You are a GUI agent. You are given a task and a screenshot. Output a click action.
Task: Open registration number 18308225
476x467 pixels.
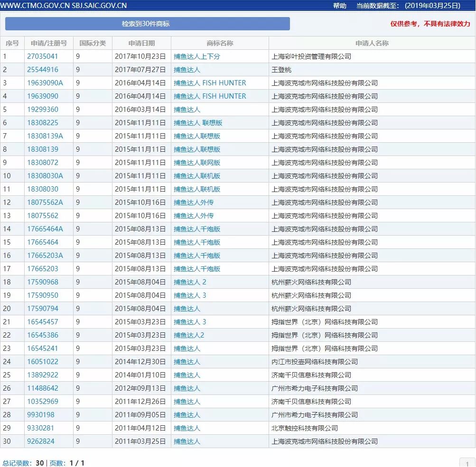[x=43, y=123]
